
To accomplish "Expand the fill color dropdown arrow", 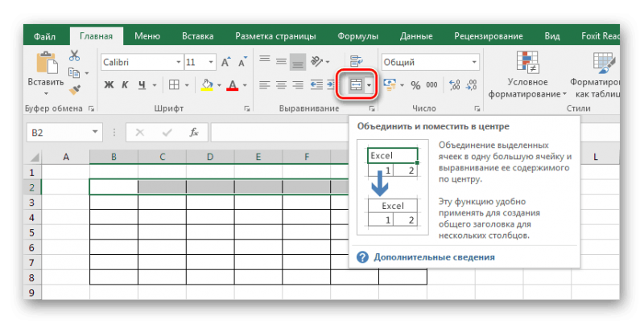I will [x=219, y=85].
